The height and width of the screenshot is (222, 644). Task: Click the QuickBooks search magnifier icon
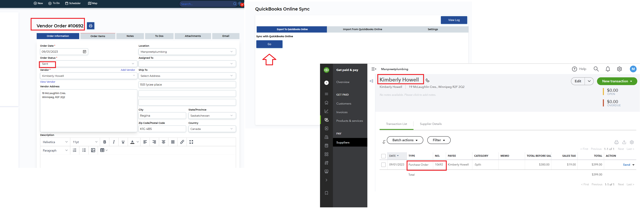click(x=596, y=69)
